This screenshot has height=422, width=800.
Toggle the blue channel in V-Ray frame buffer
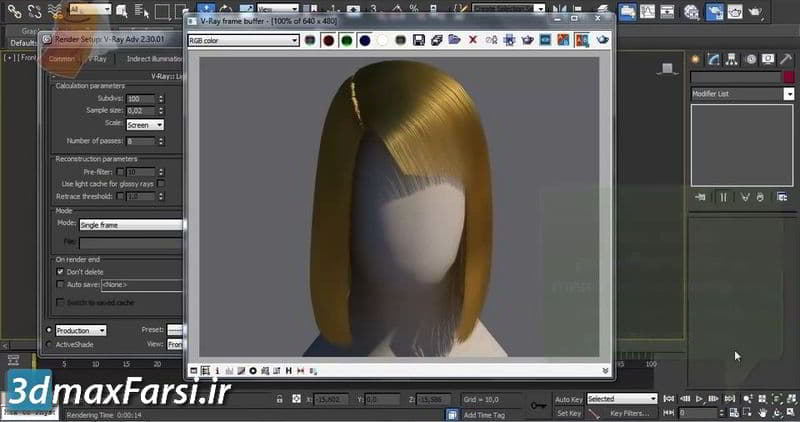364,40
